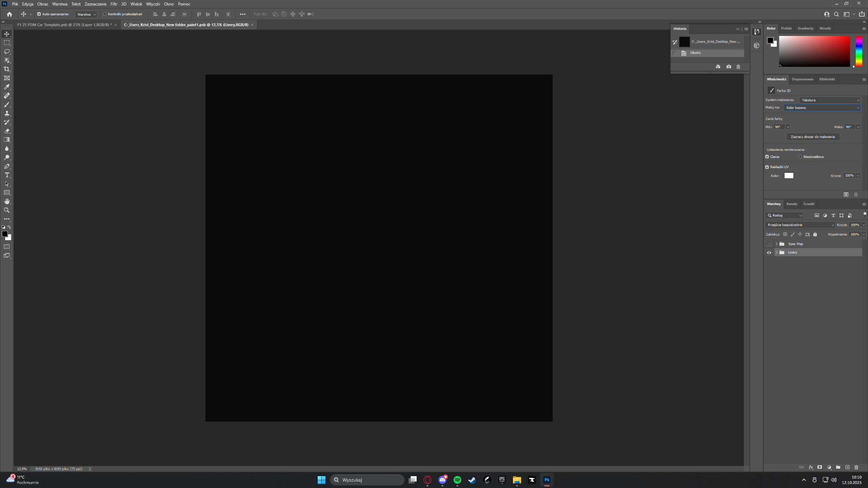The width and height of the screenshot is (868, 488).
Task: Select the Eyedropper tool
Action: 7,87
